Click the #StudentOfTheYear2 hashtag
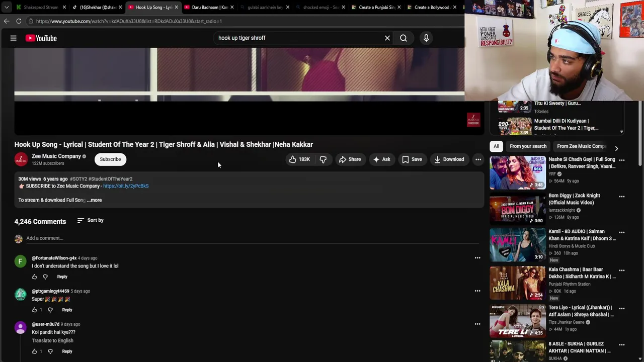644x362 pixels. click(x=110, y=179)
